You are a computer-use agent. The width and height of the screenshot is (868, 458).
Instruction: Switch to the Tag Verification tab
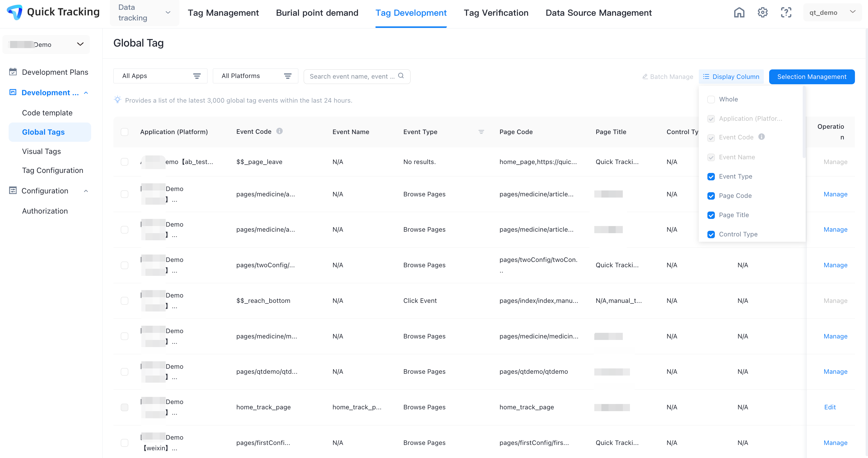click(496, 13)
